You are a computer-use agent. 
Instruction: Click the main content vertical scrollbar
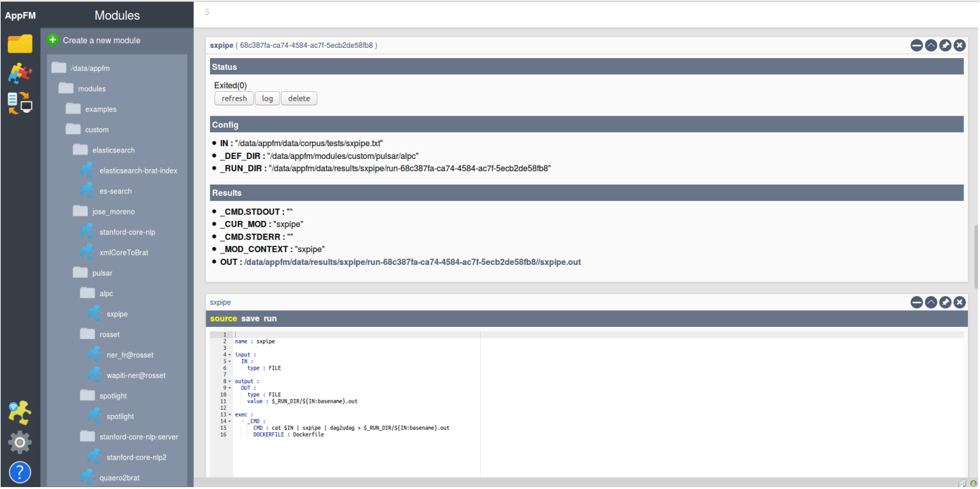point(976,255)
